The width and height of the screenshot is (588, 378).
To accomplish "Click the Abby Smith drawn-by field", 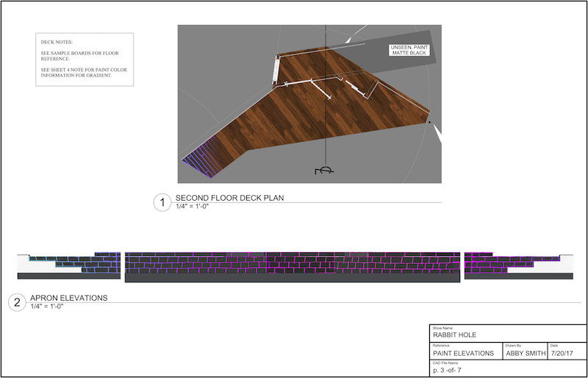I will coord(525,353).
